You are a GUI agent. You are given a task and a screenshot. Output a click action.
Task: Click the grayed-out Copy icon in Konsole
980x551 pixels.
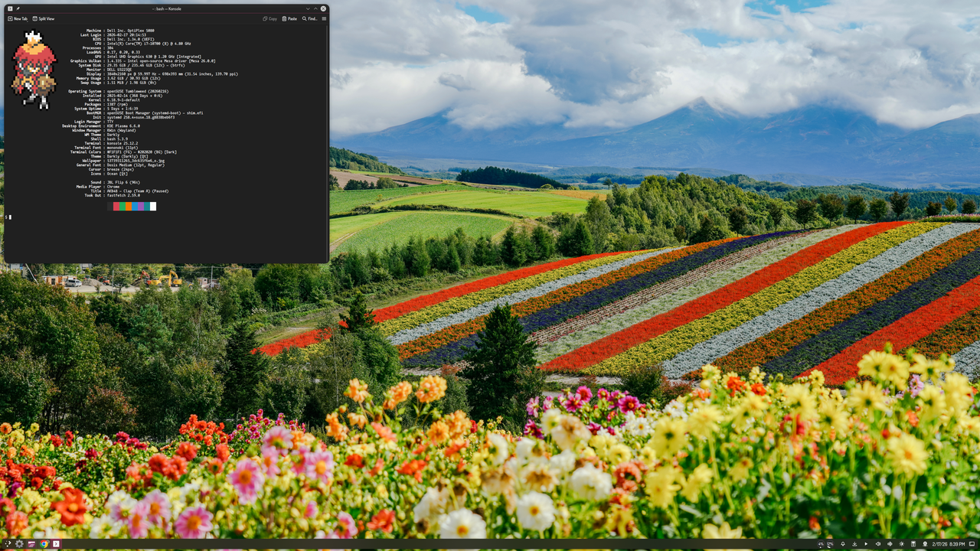[268, 18]
